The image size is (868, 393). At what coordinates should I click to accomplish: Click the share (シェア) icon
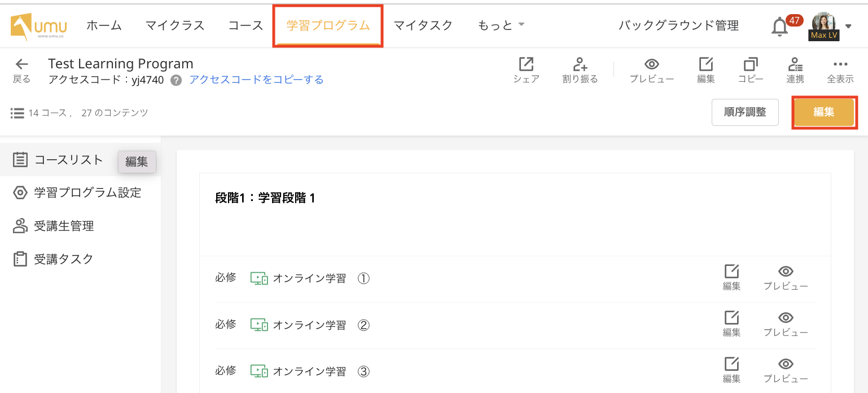tap(526, 64)
